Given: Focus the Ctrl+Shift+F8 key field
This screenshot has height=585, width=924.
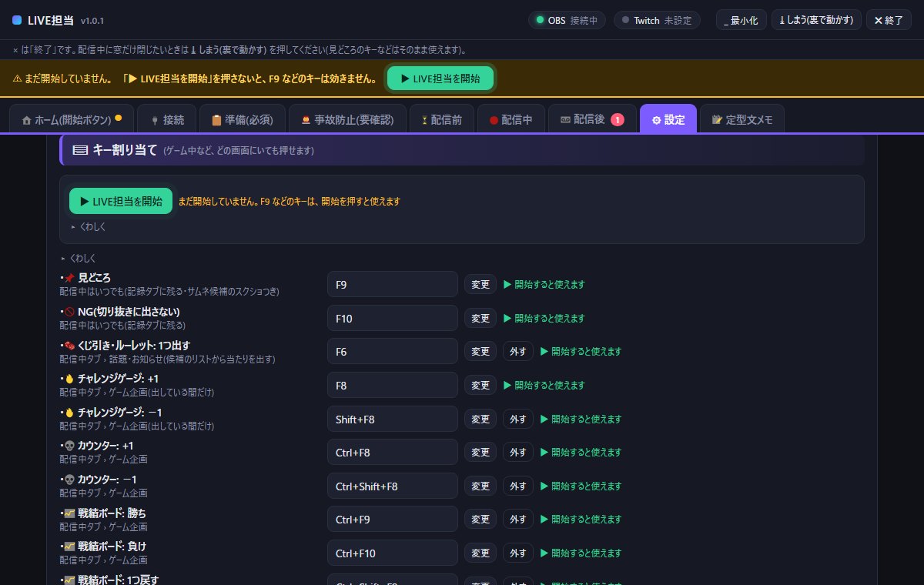Looking at the screenshot, I should click(x=393, y=486).
